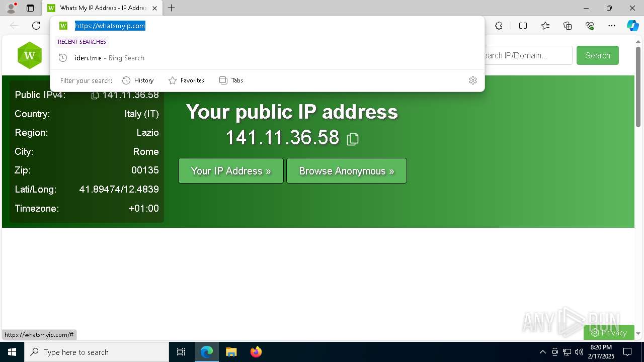Click the Search IP/Domain input field
This screenshot has height=362, width=644.
coord(528,55)
